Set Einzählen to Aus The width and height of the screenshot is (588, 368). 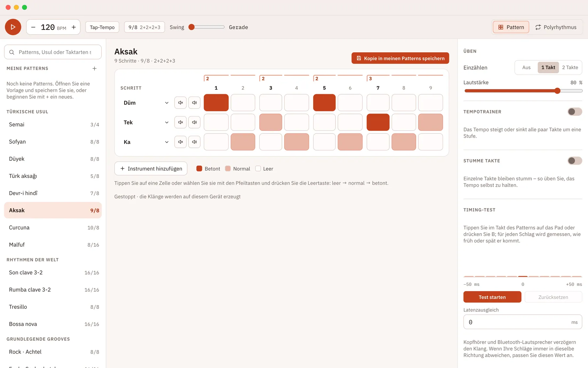526,68
